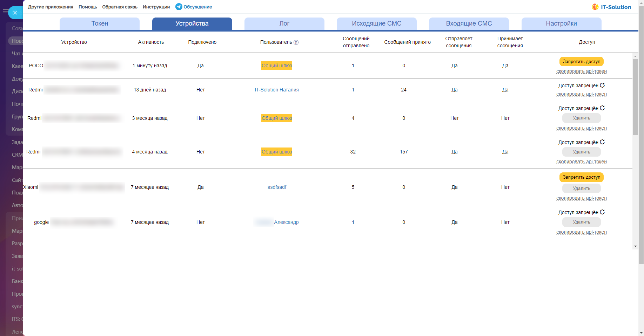The image size is (644, 336).
Task: Open the Инструкции menu item
Action: click(156, 7)
